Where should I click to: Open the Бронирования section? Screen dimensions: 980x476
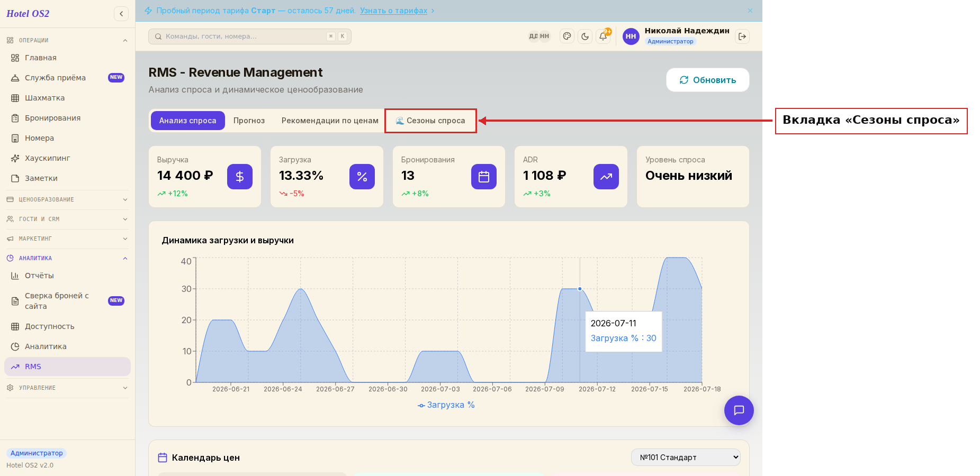coord(67,118)
